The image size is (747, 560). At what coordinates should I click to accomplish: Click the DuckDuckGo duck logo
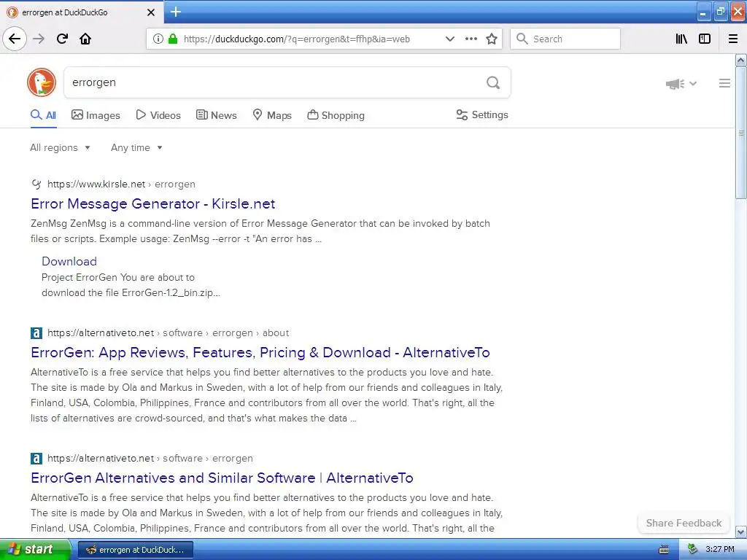[42, 82]
